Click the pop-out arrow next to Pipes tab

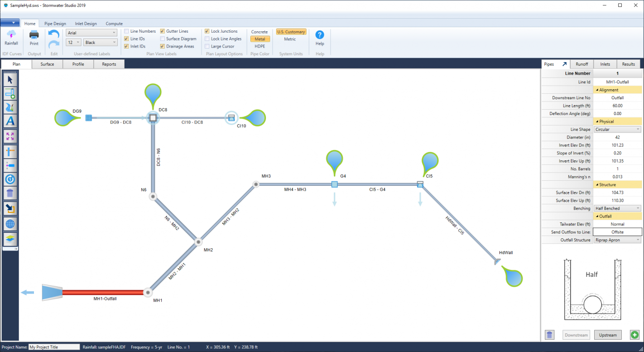(564, 64)
